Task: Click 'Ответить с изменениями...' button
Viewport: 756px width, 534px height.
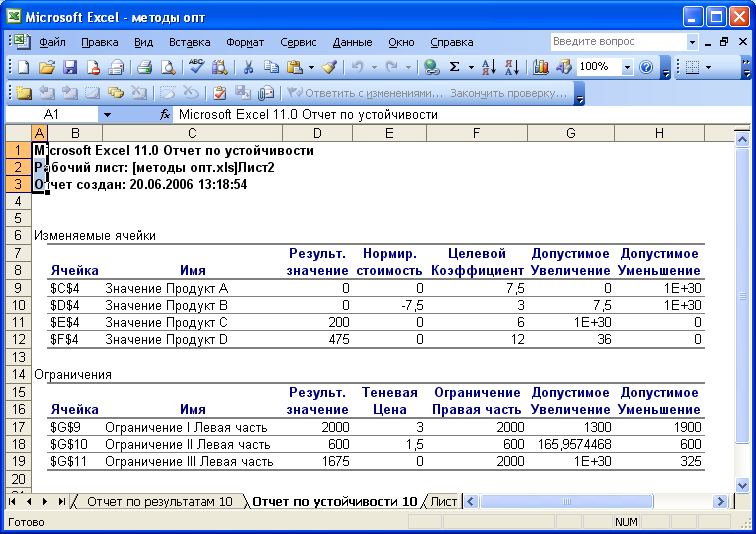Action: 365,93
